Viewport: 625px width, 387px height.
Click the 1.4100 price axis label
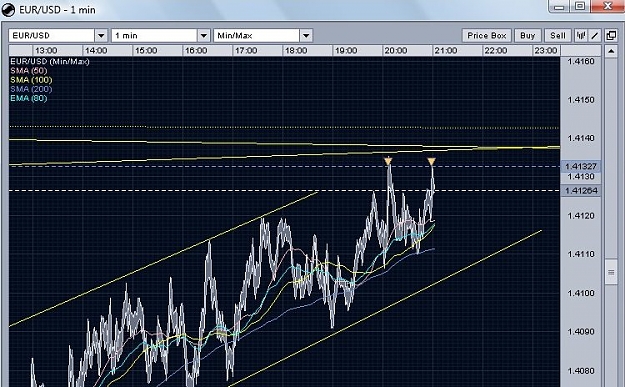click(581, 293)
